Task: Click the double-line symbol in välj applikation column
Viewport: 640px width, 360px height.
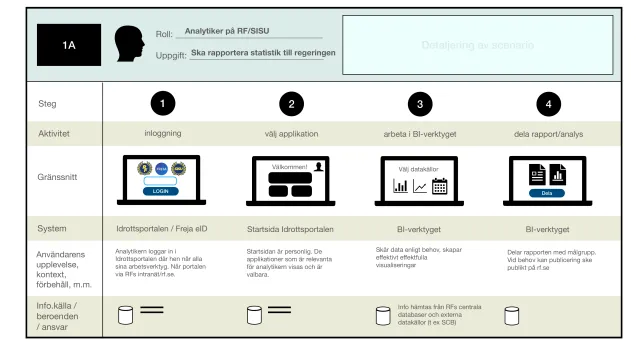Action: (280, 310)
